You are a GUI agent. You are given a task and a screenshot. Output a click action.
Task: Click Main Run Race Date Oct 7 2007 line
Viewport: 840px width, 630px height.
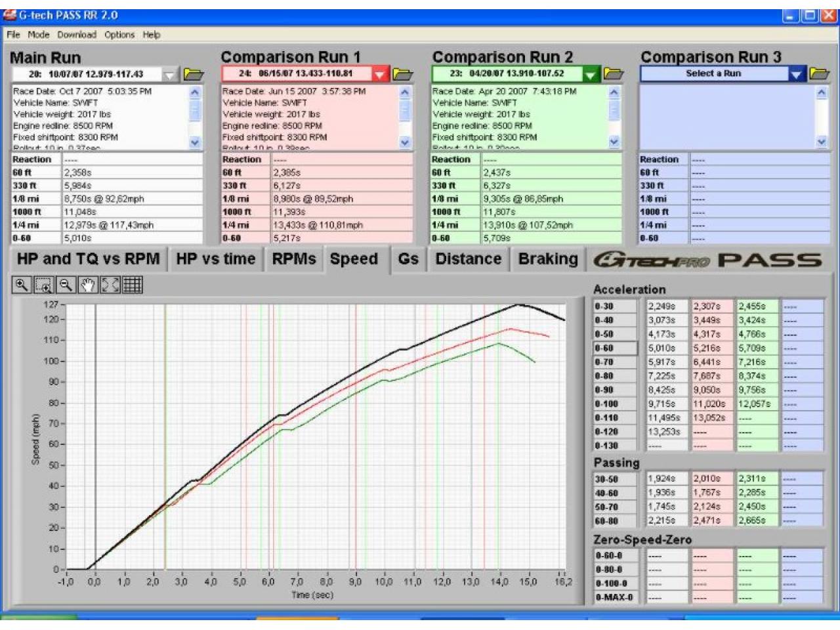pos(82,92)
